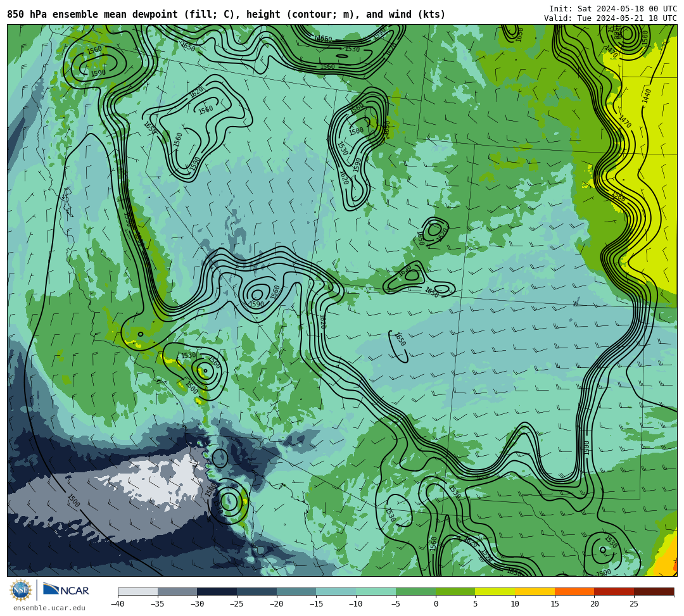Click the 0 colorbar tick label
Image resolution: width=684 pixels, height=616 pixels.
(435, 604)
